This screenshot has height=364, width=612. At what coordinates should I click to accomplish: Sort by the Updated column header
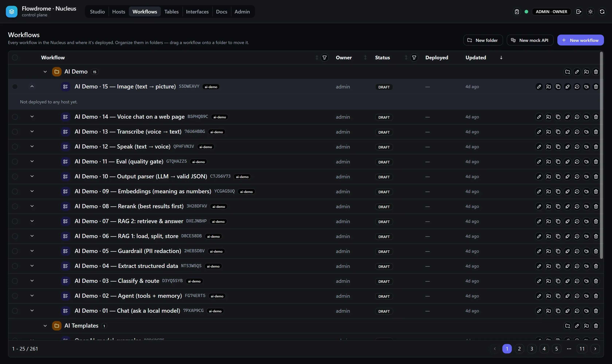[x=484, y=58]
